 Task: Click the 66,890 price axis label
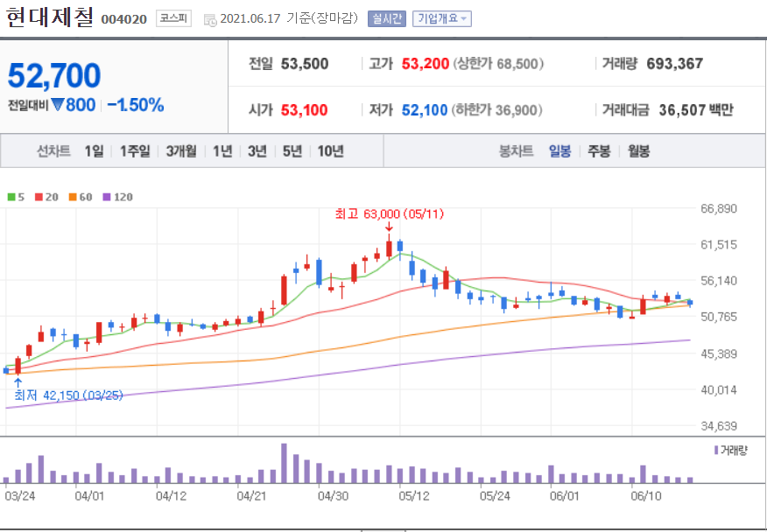(x=719, y=209)
